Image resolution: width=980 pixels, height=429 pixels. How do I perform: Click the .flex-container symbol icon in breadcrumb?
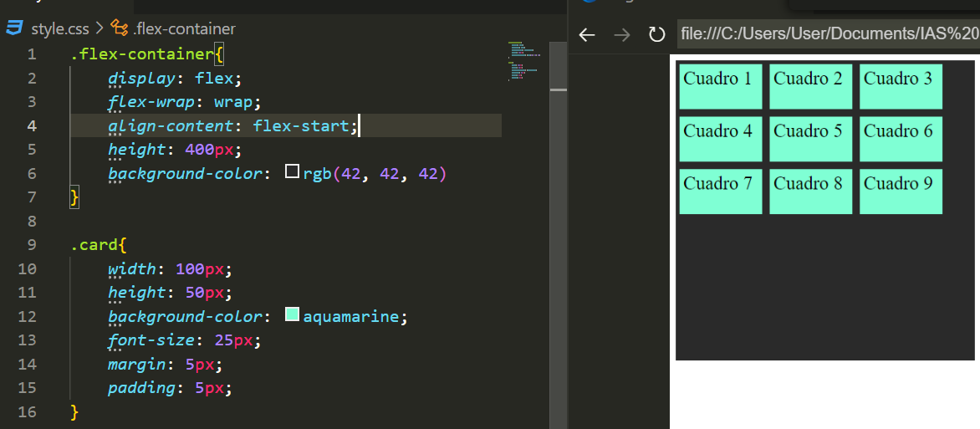tap(120, 28)
